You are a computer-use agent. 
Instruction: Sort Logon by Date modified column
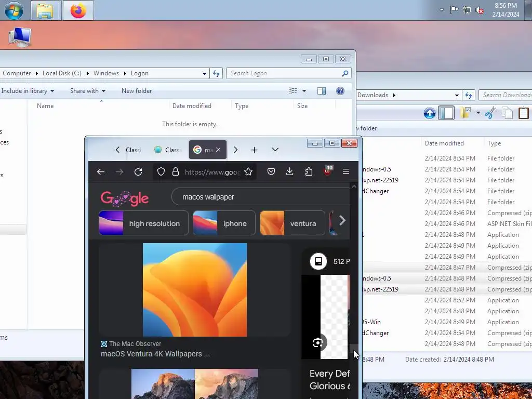(x=192, y=106)
